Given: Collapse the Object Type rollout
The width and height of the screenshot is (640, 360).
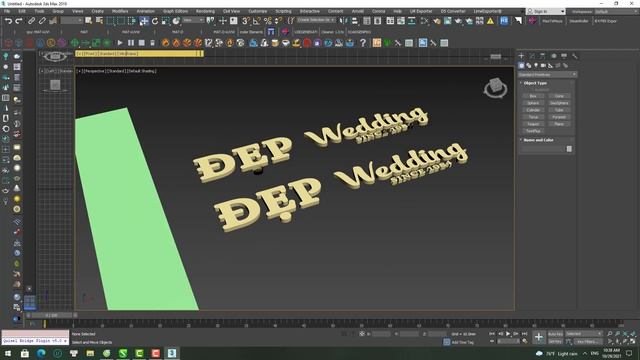Looking at the screenshot, I should pyautogui.click(x=535, y=83).
